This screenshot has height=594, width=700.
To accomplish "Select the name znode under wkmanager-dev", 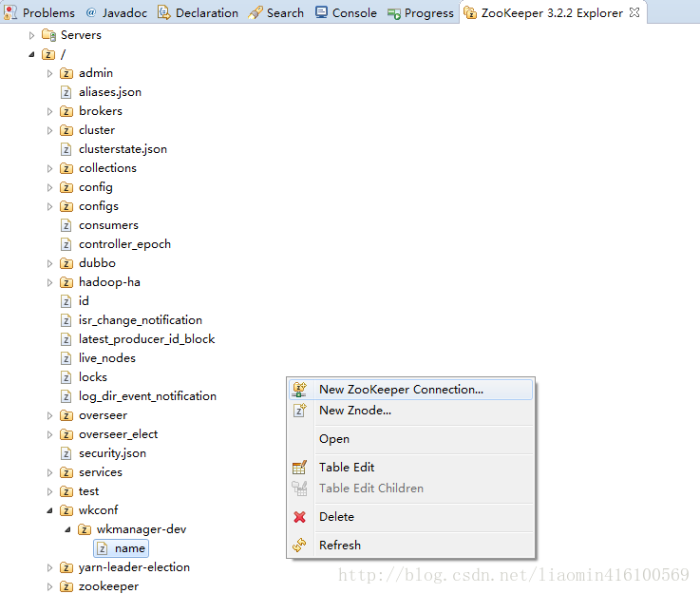I will pyautogui.click(x=129, y=548).
